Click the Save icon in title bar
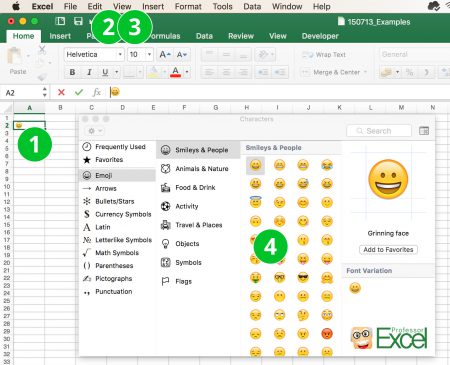450x365 pixels. tap(78, 21)
